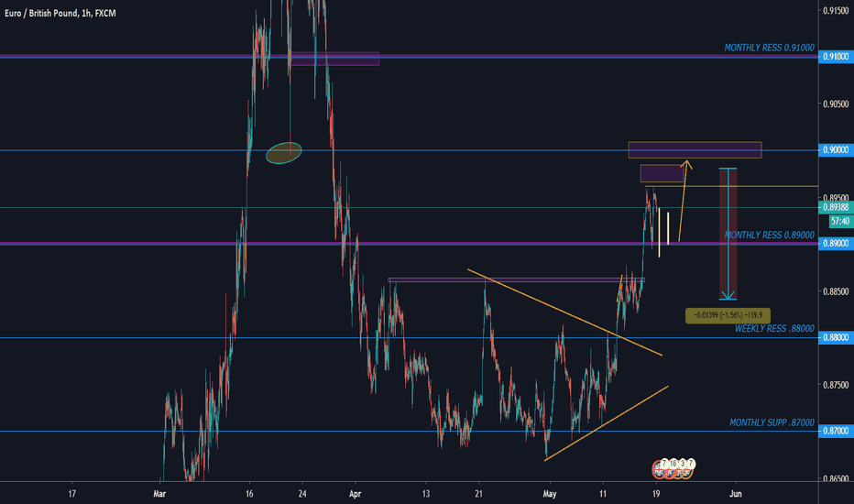Click the 17 date on time axis

tap(71, 494)
